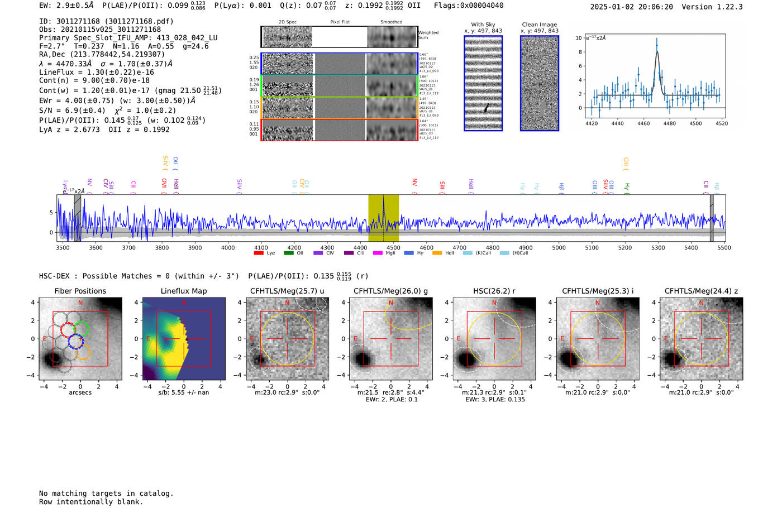Select the magenta MgII legend swatch
Viewport: 782px width, 532px height.
(377, 253)
